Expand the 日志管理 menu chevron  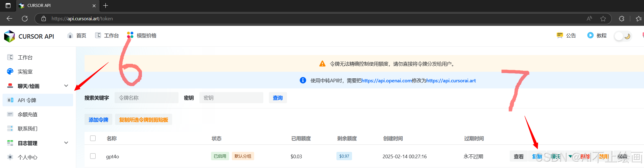pyautogui.click(x=66, y=143)
